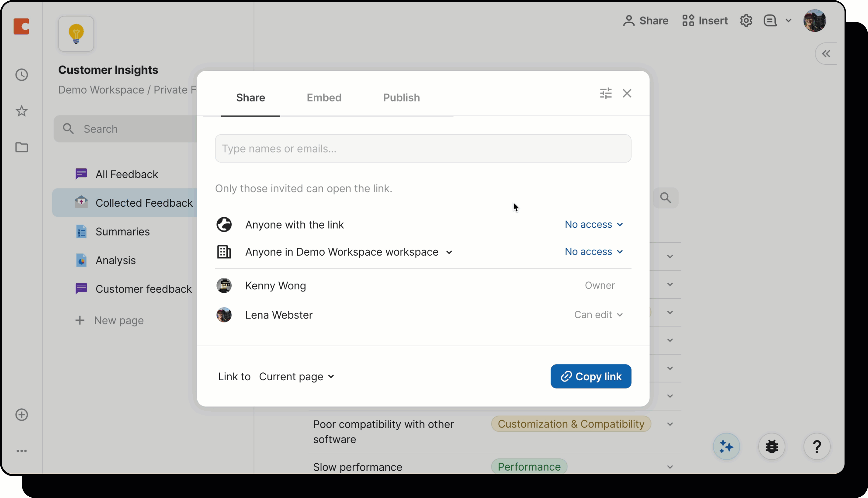
Task: Open the Coda home logo
Action: tap(21, 26)
